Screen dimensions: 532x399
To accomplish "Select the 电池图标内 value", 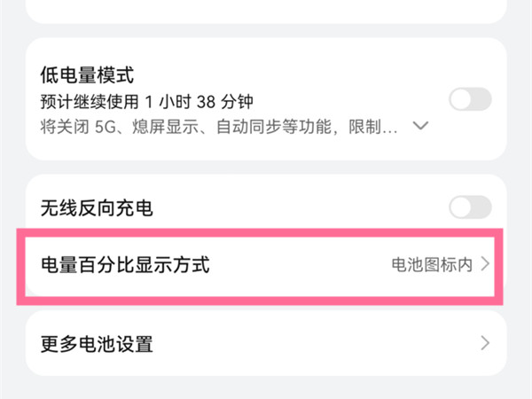I will tap(432, 264).
